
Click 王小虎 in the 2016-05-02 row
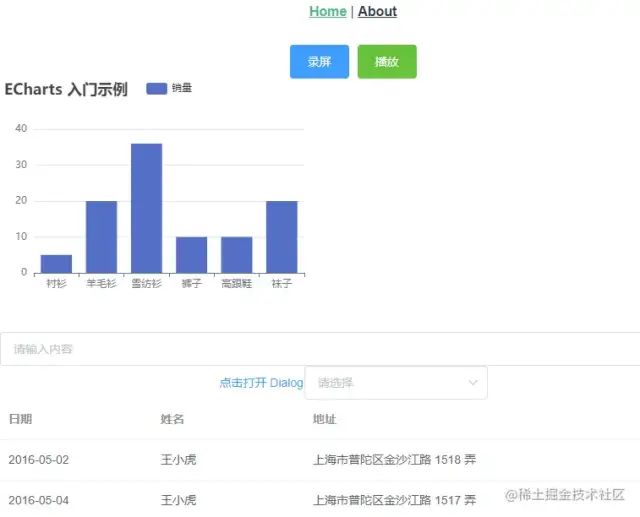click(178, 460)
